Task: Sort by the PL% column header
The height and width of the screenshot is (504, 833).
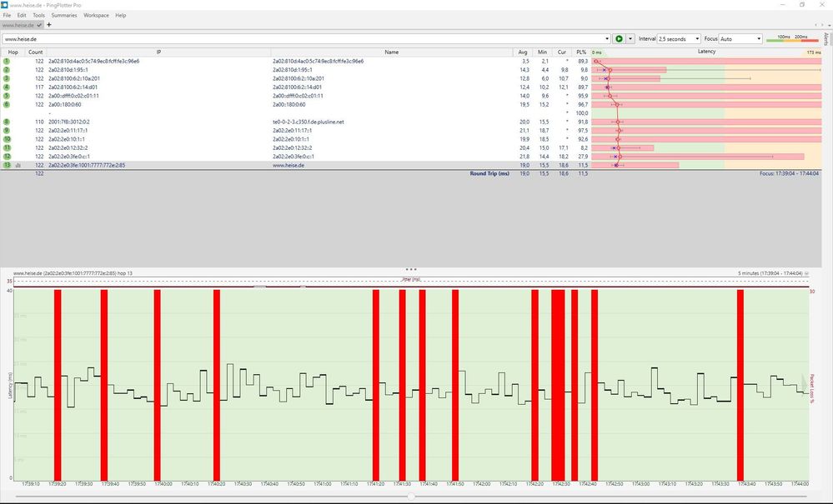Action: click(581, 52)
